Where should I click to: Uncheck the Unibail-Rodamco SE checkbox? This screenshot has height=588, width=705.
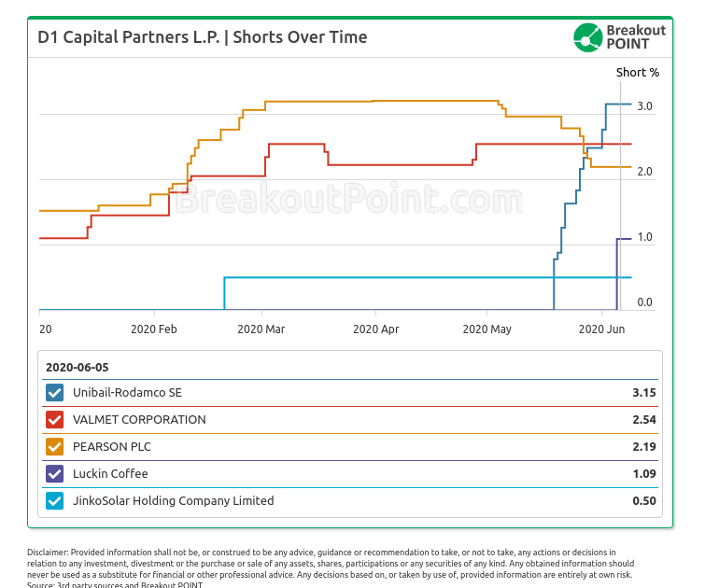coord(54,393)
